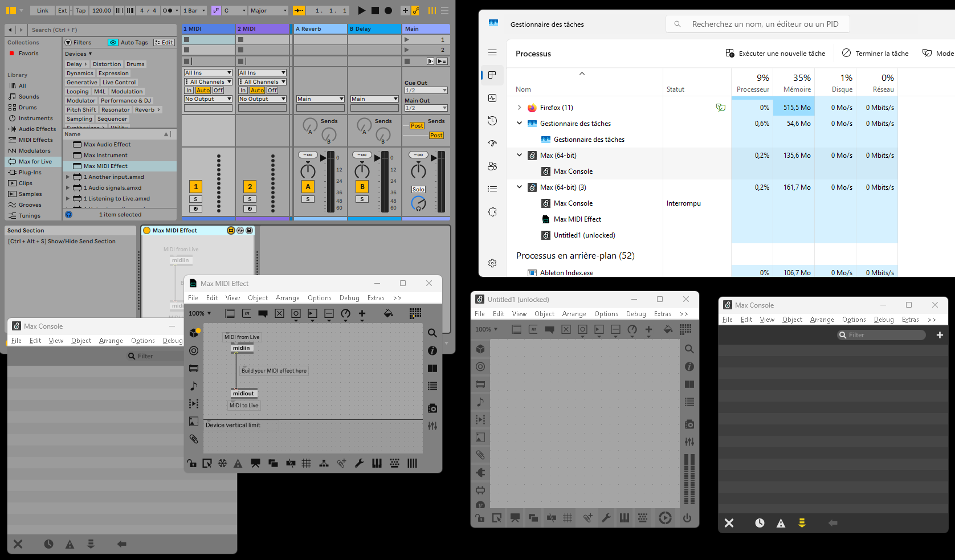Image resolution: width=955 pixels, height=560 pixels.
Task: Toggle Follow playback button in Ableton toolbar
Action: (x=299, y=10)
